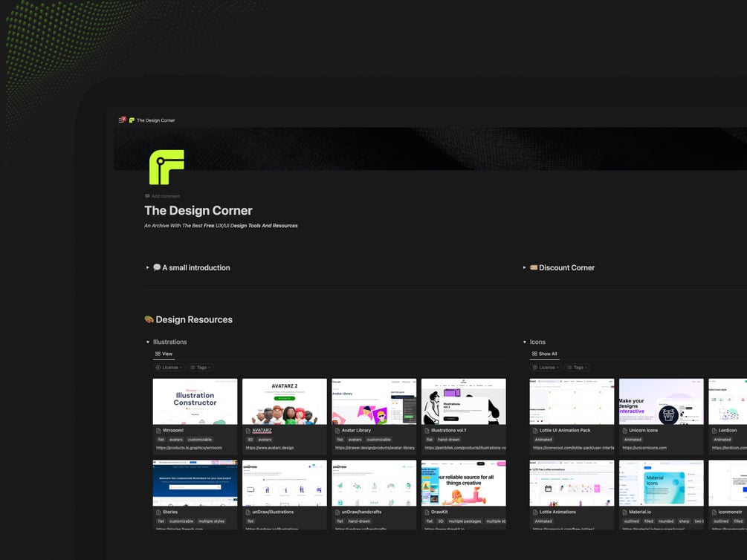The width and height of the screenshot is (747, 560).
Task: Click the palette emoji beside Design Resources
Action: (149, 319)
